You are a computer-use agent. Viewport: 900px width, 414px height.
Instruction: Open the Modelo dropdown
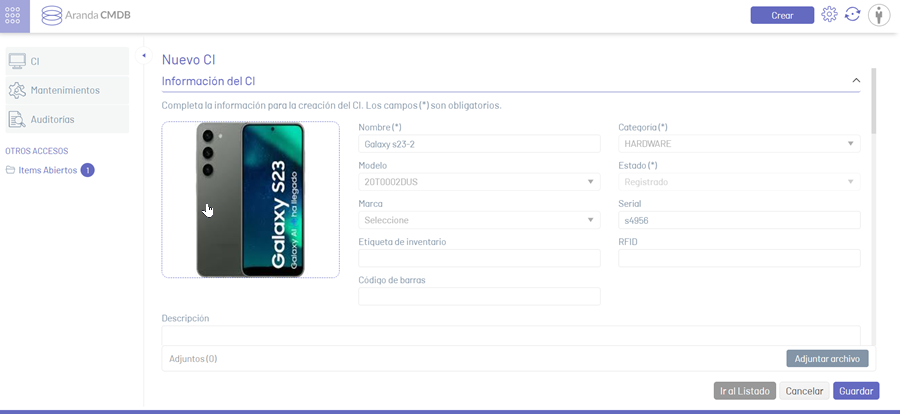[x=479, y=182]
